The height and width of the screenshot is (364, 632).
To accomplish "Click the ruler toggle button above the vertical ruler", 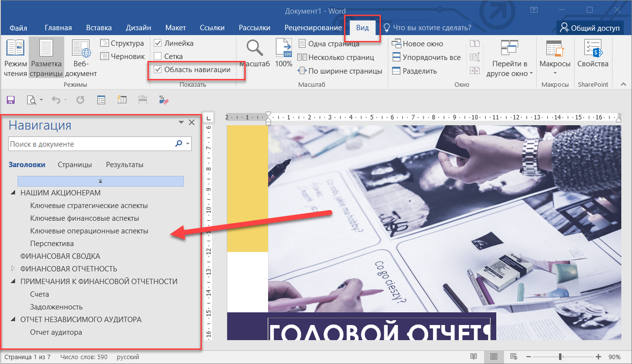I will pos(208,117).
